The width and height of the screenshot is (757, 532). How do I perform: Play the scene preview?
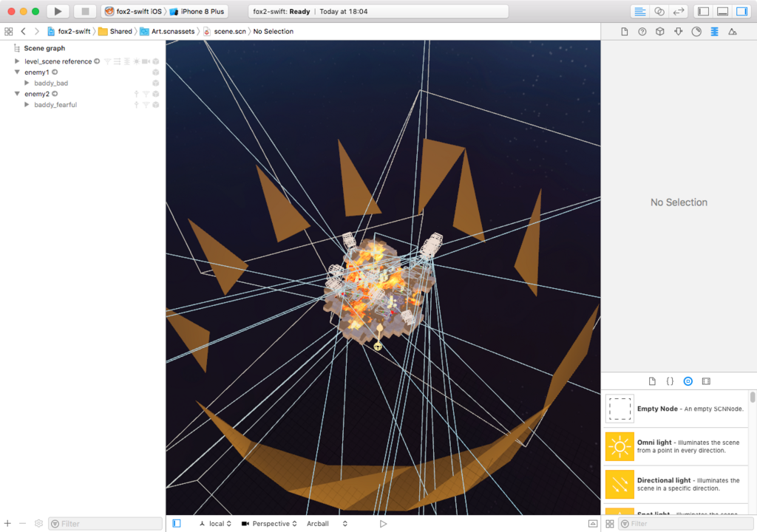(x=383, y=524)
